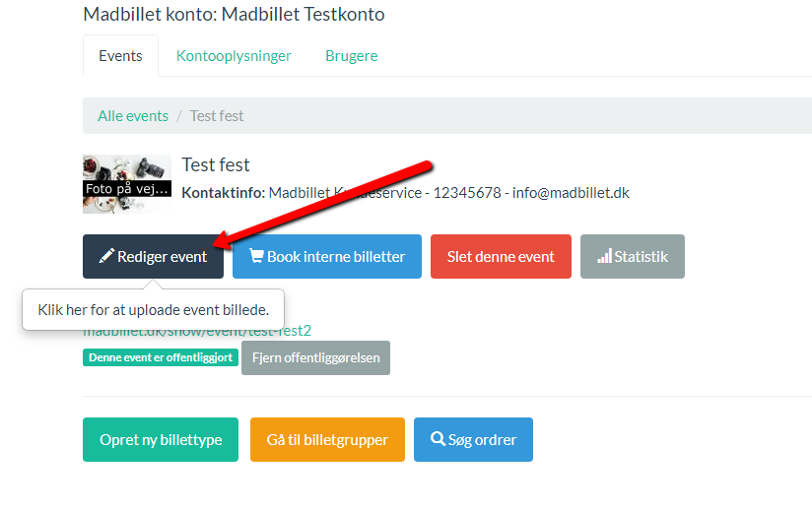Open Gå til billetgrupper

tap(327, 440)
